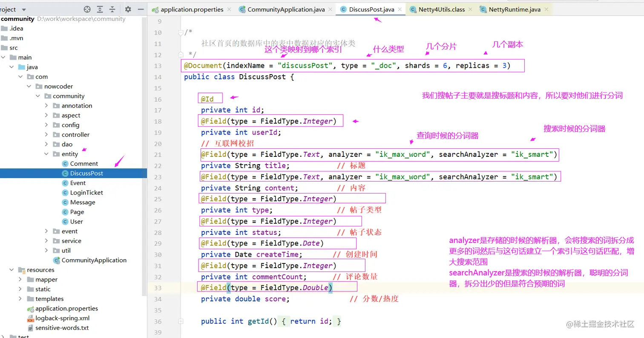Click the locate-opened-file crosshair icon

pos(87,9)
